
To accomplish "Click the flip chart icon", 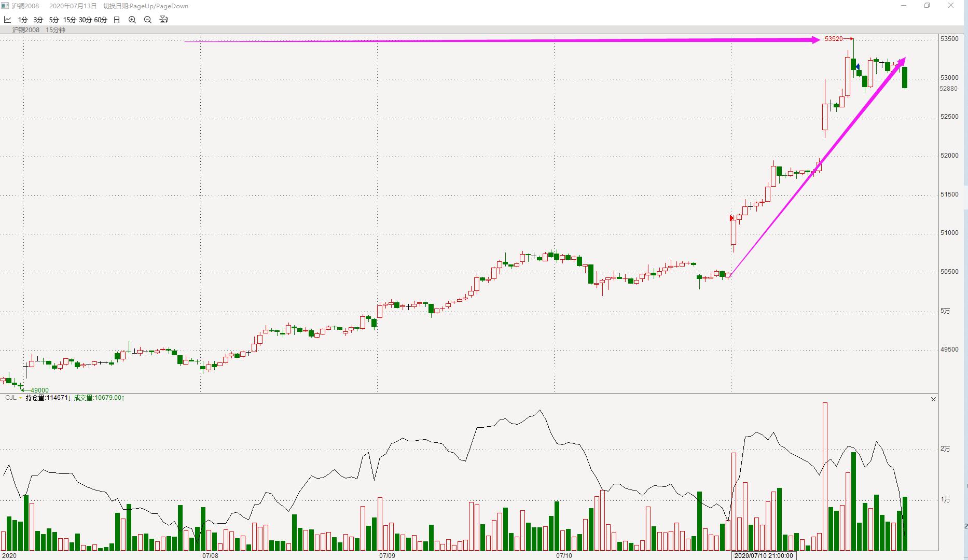I will click(163, 20).
